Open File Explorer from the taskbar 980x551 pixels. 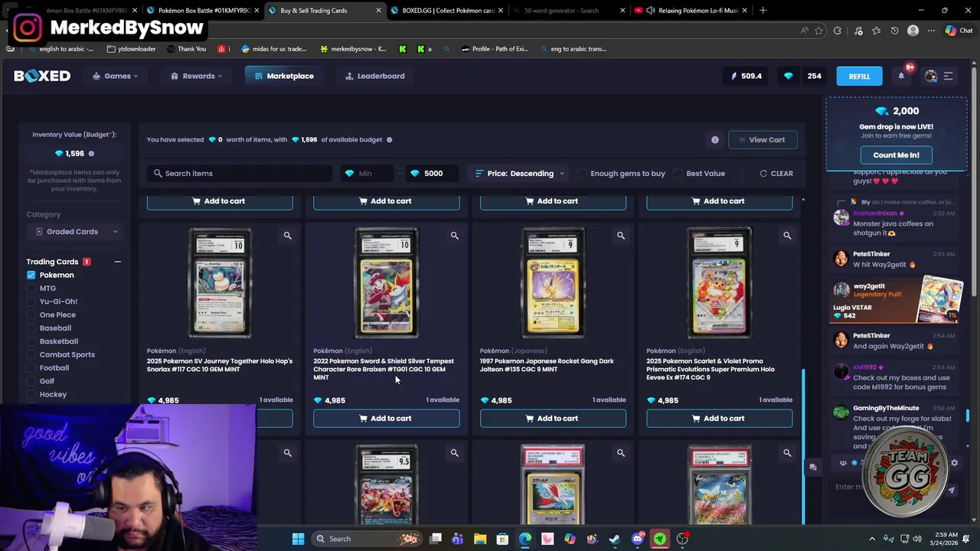pyautogui.click(x=480, y=539)
